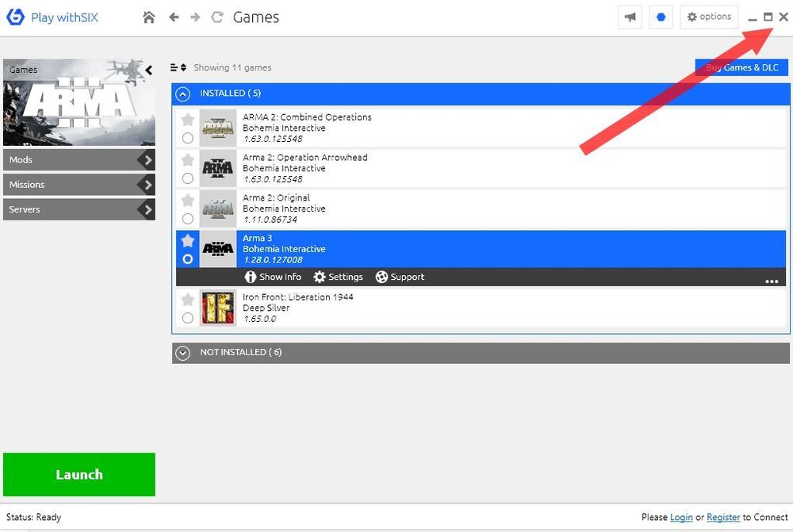Click the Play withSIX logo icon
The image size is (793, 532).
point(15,17)
